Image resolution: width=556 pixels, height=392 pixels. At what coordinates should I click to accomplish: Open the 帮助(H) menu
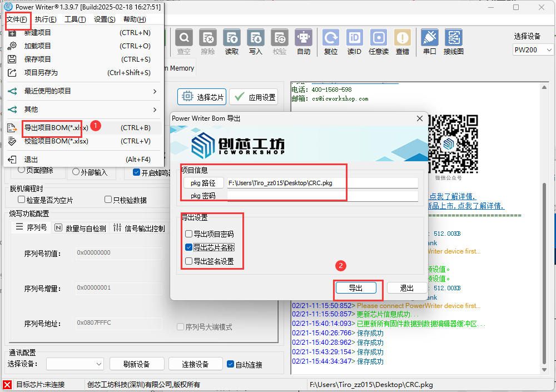coord(135,19)
